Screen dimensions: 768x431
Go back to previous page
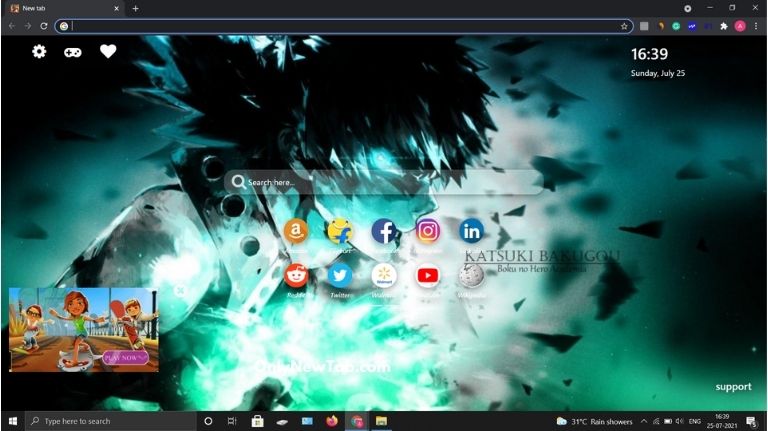click(x=12, y=26)
